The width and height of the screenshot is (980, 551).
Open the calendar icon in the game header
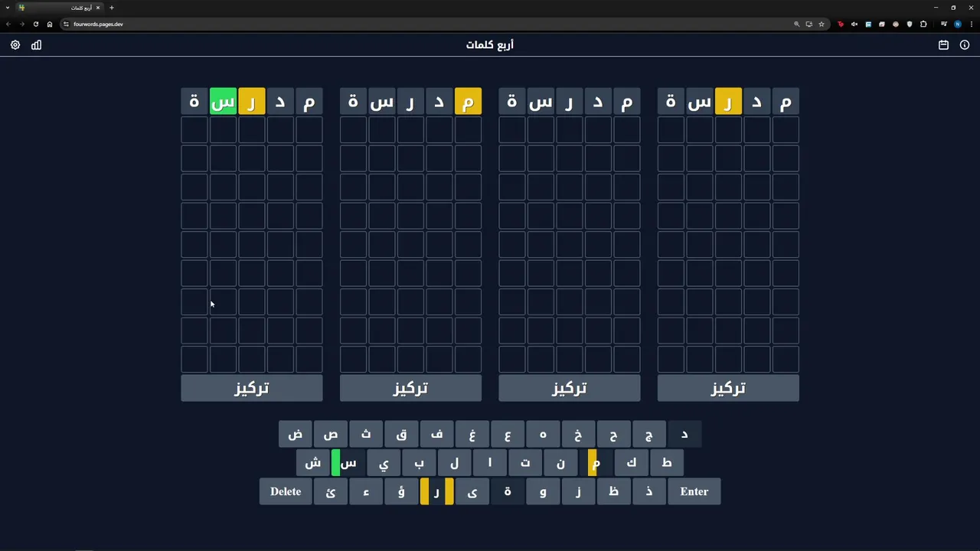(x=943, y=45)
